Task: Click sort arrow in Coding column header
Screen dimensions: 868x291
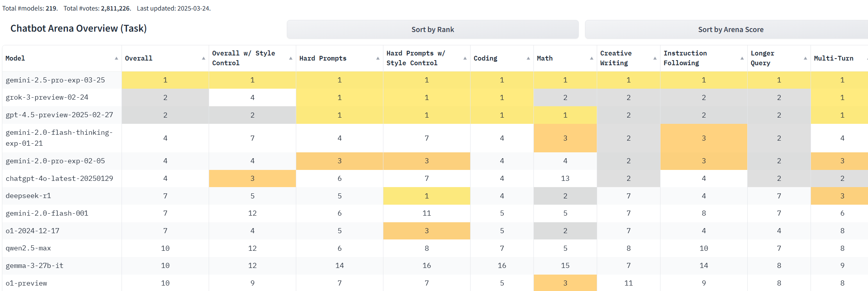Action: point(528,58)
